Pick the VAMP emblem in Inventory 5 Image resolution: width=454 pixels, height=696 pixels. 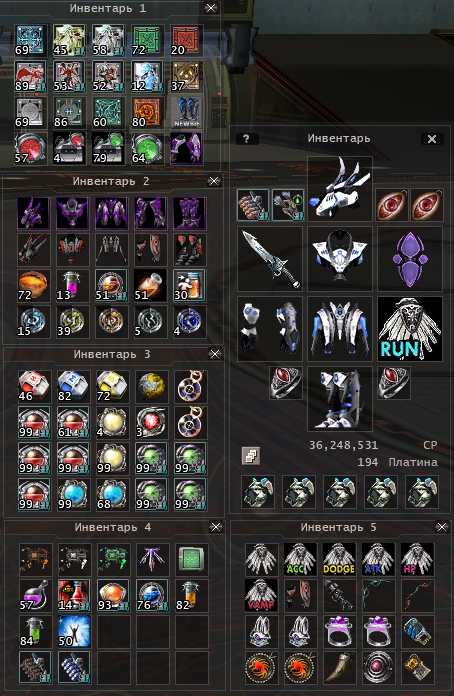(261, 596)
